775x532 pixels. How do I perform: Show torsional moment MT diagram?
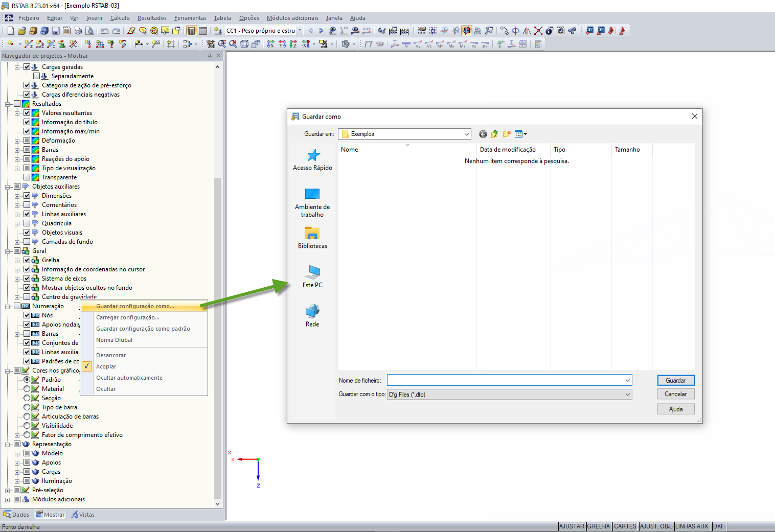point(440,44)
